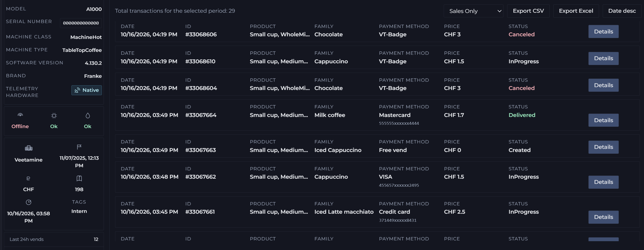The height and width of the screenshot is (250, 644).
Task: Click the serial number field 0000000000000
Action: click(x=81, y=23)
